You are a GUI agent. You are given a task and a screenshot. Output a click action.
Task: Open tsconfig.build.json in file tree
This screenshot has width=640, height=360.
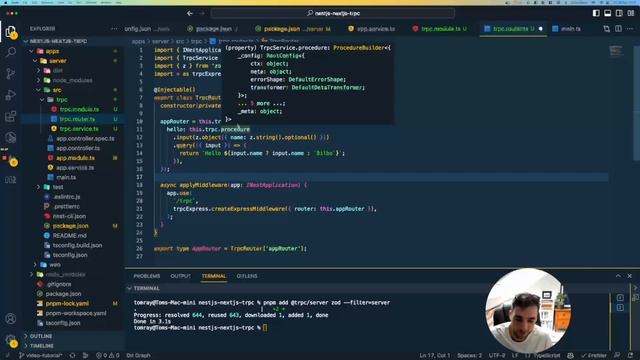(77, 245)
